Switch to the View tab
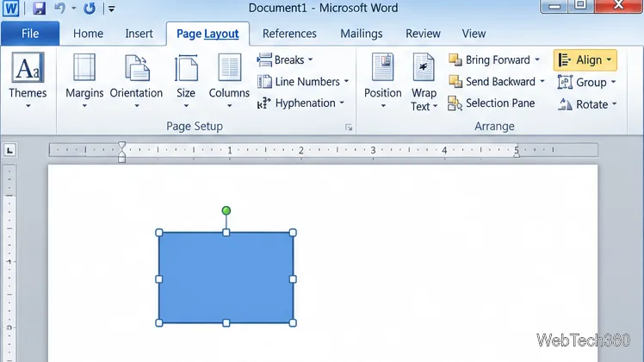 pyautogui.click(x=474, y=34)
